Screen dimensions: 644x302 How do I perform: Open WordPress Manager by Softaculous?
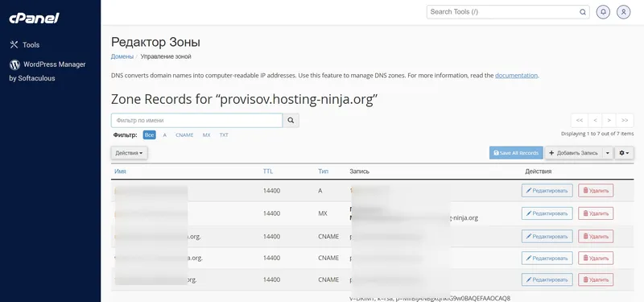[x=47, y=71]
